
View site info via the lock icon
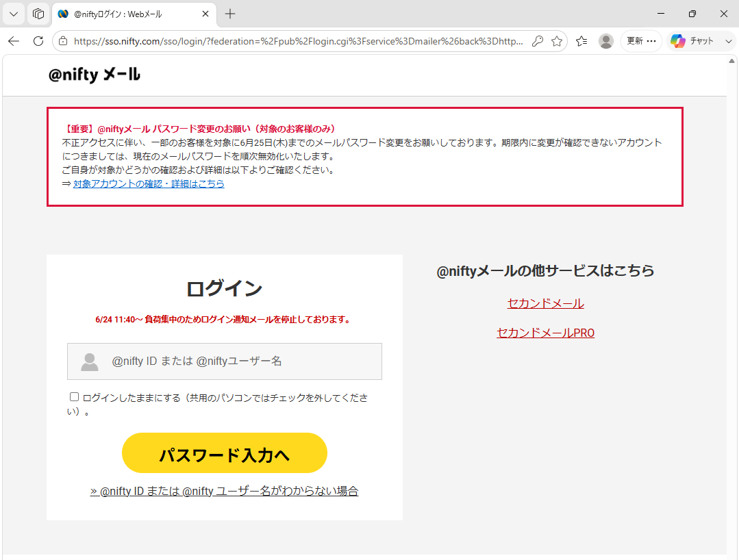63,42
